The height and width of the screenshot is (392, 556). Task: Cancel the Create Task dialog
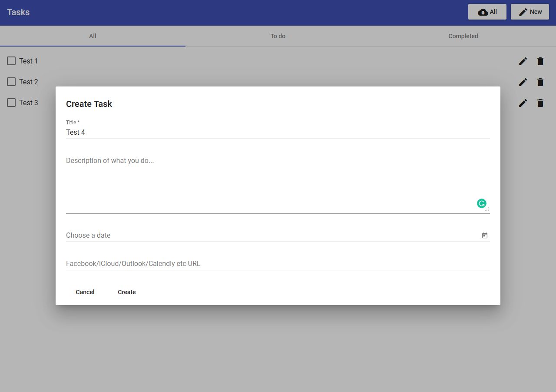(85, 292)
